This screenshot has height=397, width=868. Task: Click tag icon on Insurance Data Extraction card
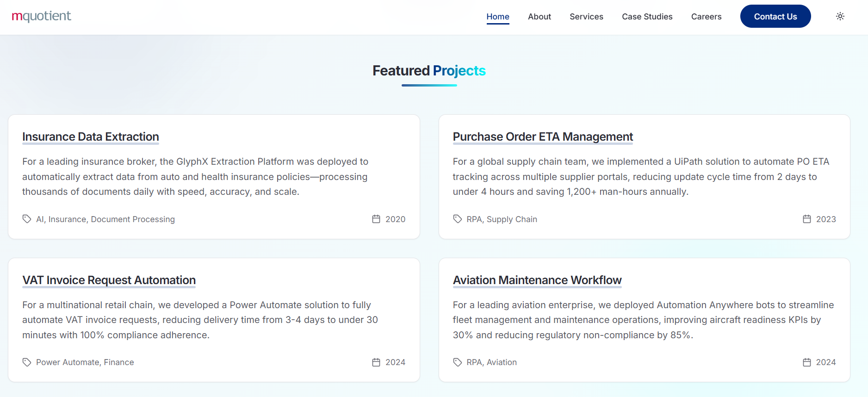pyautogui.click(x=27, y=219)
